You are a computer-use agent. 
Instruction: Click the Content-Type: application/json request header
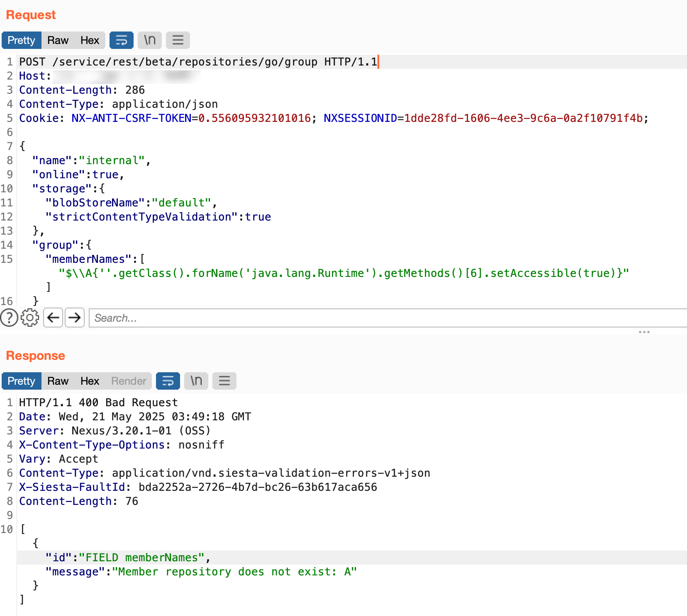coord(118,104)
